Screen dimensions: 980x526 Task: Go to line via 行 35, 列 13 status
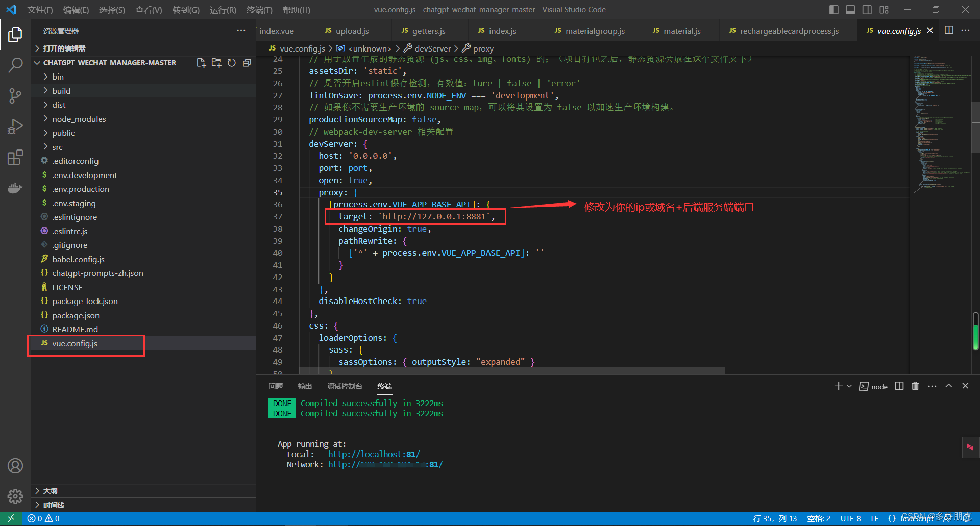coord(775,518)
